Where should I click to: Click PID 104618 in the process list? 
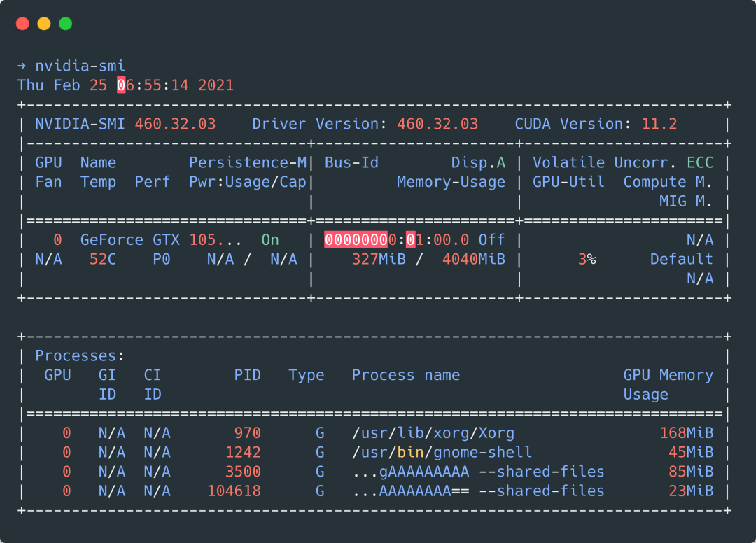(234, 491)
